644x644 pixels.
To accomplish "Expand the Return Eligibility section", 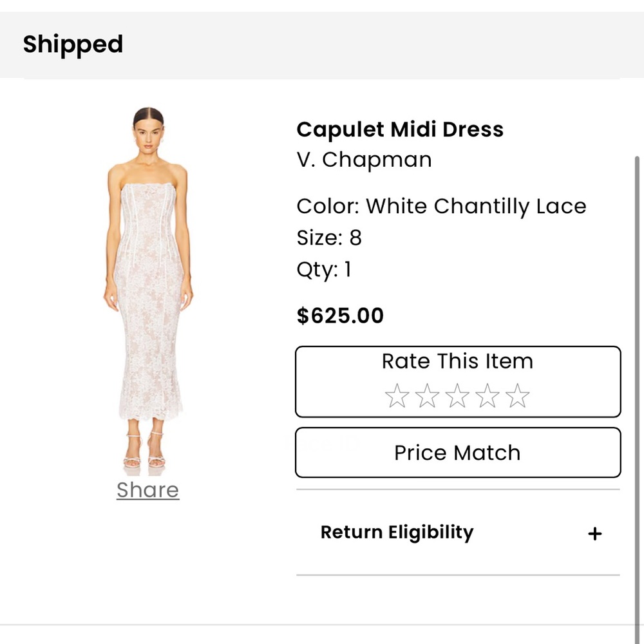I will tap(397, 533).
